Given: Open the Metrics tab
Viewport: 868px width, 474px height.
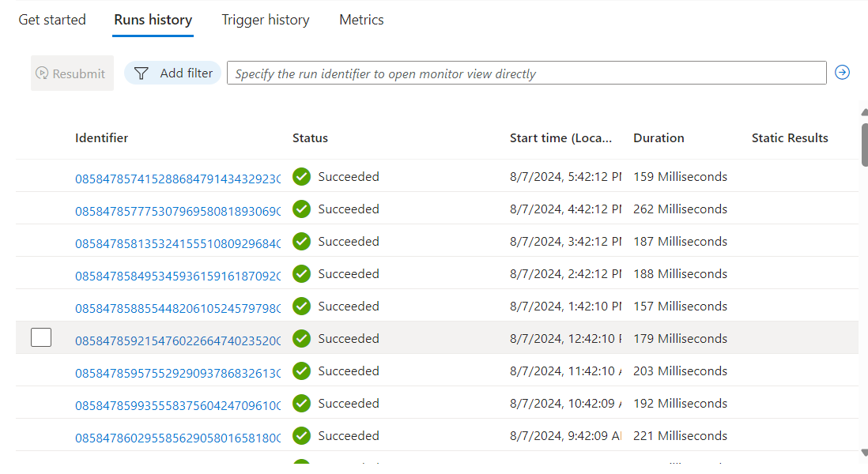Looking at the screenshot, I should [x=361, y=20].
